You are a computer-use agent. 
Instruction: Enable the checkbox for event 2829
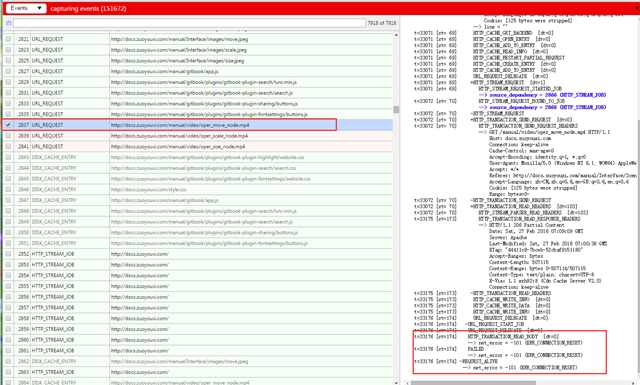click(x=8, y=82)
